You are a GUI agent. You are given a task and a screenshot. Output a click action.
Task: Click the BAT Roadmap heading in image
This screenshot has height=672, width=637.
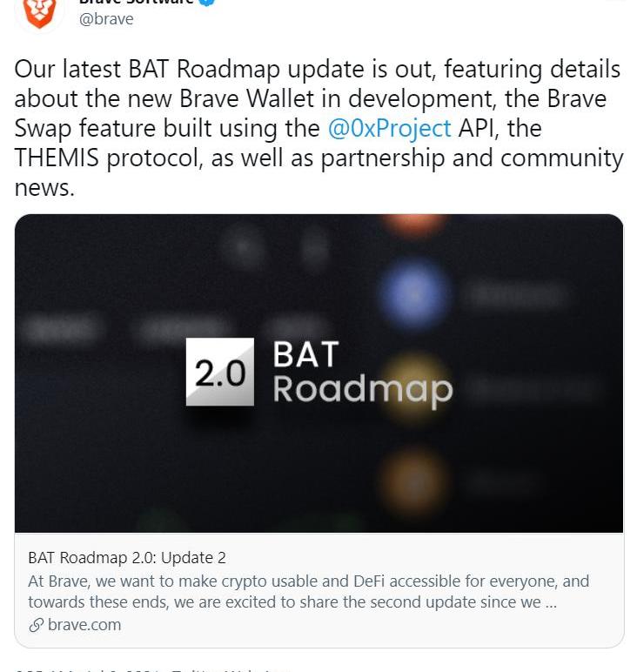coord(362,373)
